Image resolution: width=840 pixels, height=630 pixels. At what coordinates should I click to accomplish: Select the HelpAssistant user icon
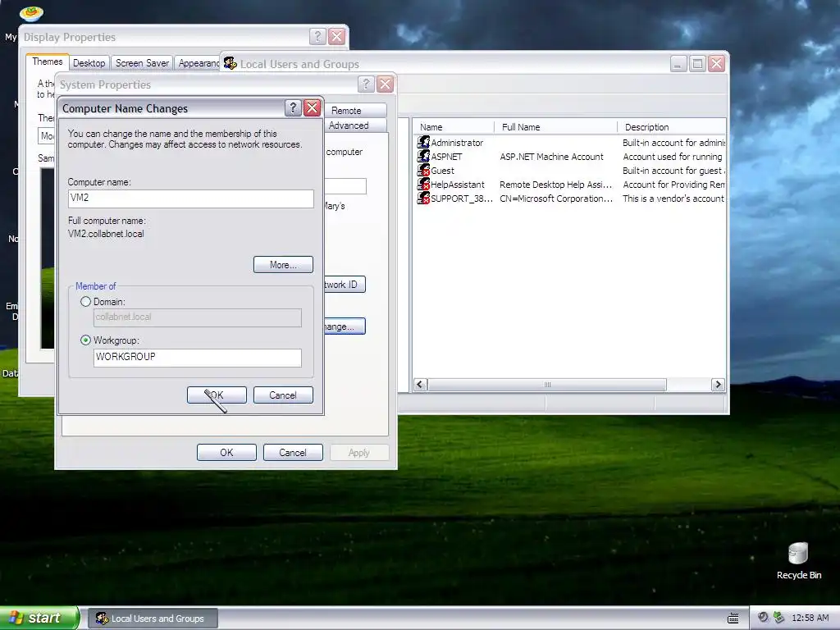tap(424, 185)
